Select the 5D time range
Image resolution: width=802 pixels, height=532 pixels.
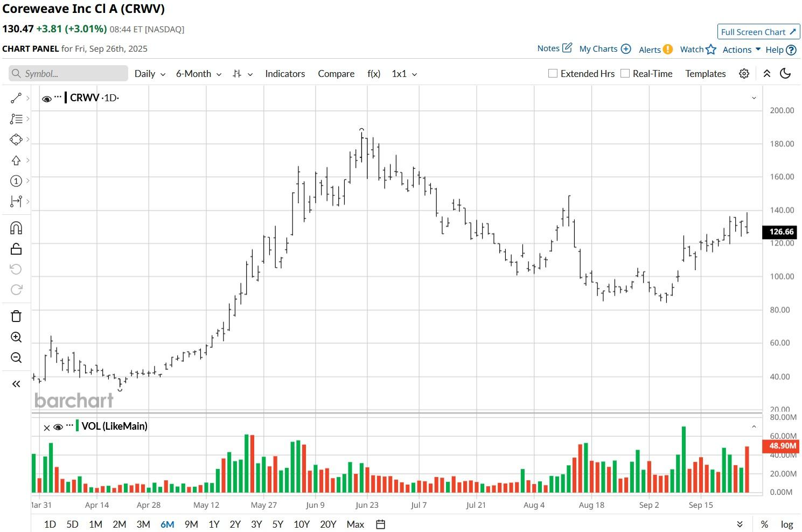(72, 524)
